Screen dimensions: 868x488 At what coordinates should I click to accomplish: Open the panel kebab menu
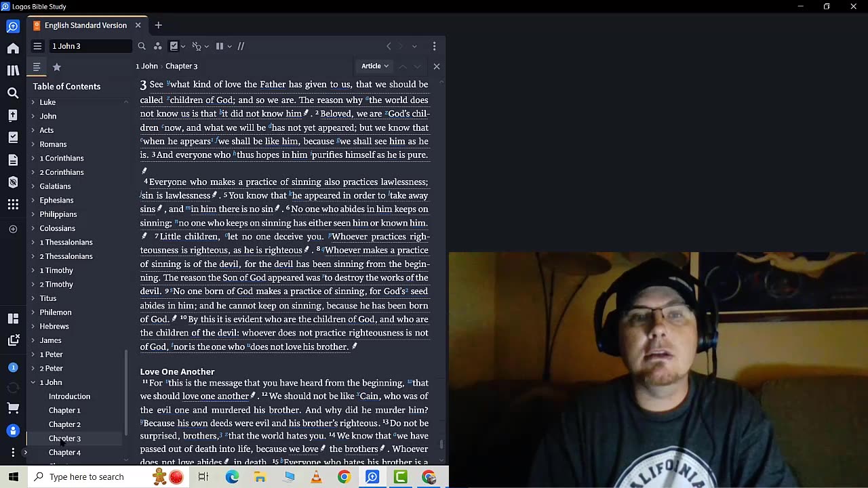[434, 46]
